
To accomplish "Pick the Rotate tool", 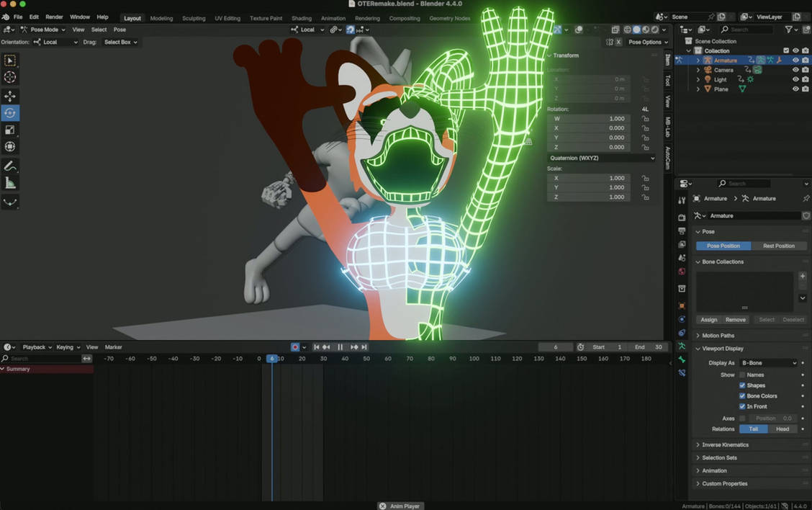I will point(10,113).
